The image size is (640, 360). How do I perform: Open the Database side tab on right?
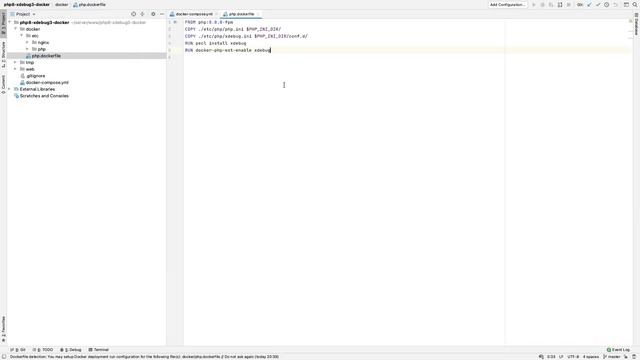(636, 24)
